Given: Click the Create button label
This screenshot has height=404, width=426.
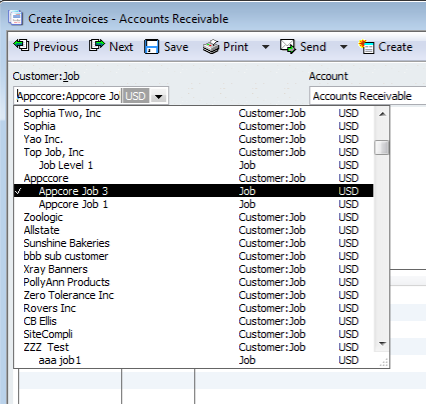Looking at the screenshot, I should point(395,47).
